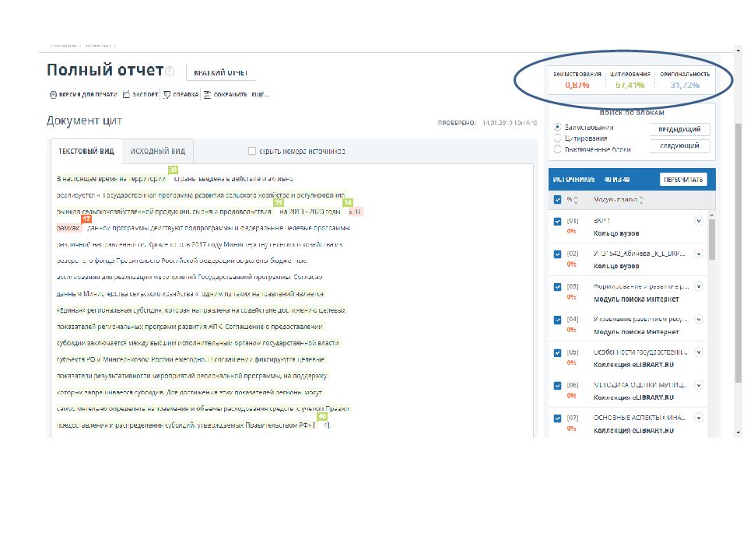Sort sources by Модуль поиска arrows

[x=640, y=200]
